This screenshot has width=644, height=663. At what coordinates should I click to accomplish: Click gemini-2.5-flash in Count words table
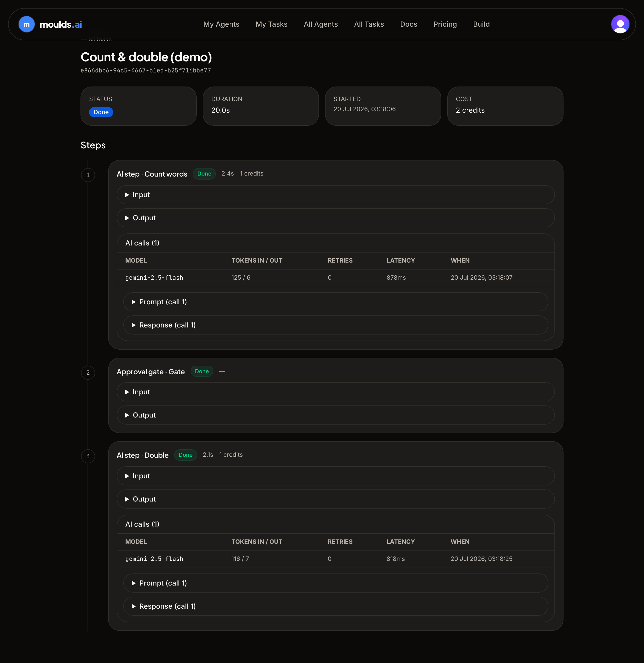[154, 278]
